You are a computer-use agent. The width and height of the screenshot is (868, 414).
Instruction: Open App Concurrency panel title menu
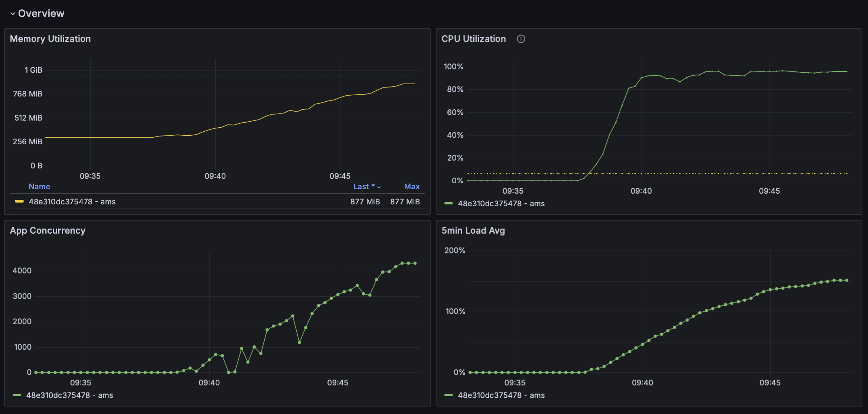pos(48,231)
